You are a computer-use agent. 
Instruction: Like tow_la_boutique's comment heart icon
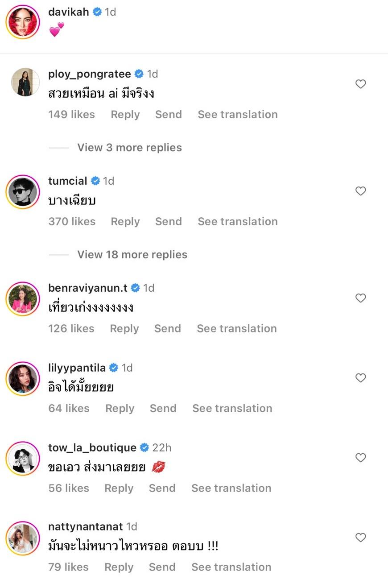[360, 458]
